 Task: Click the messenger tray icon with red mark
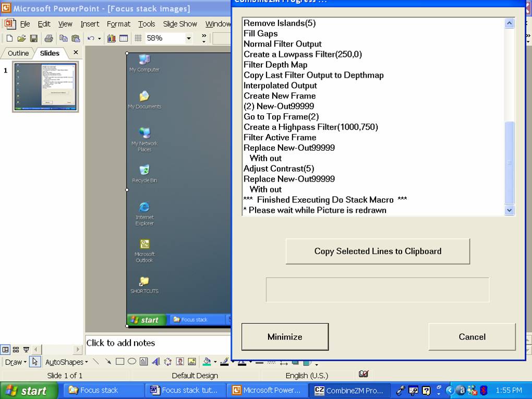point(472,391)
